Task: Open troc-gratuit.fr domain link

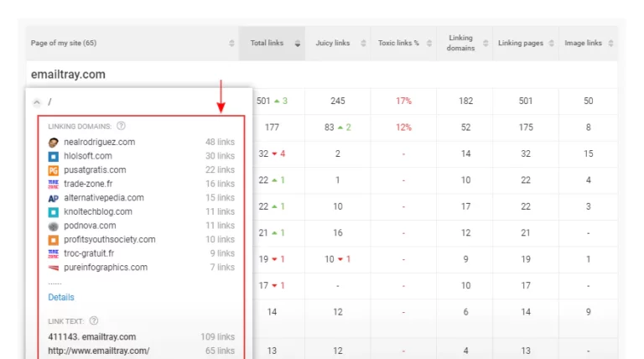Action: (x=89, y=253)
